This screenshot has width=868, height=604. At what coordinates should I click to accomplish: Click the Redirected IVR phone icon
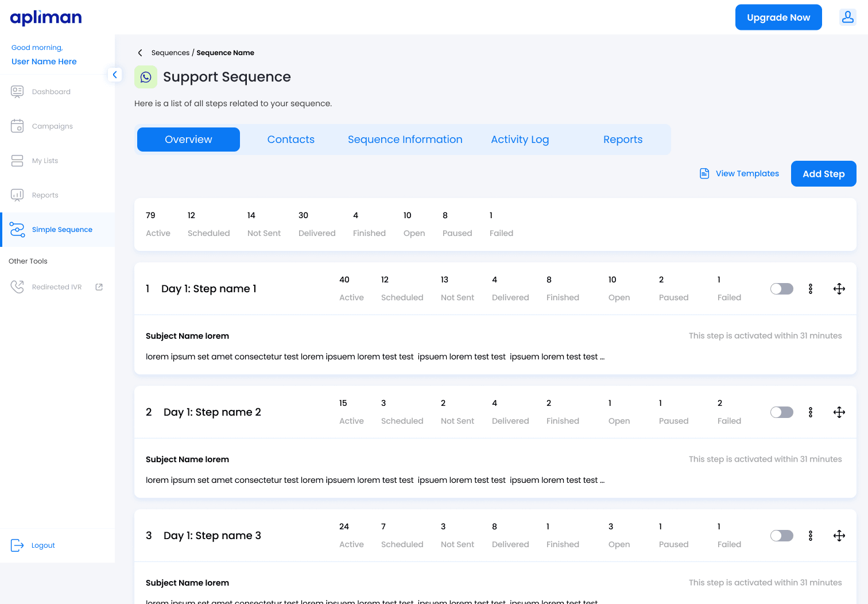[x=17, y=287]
